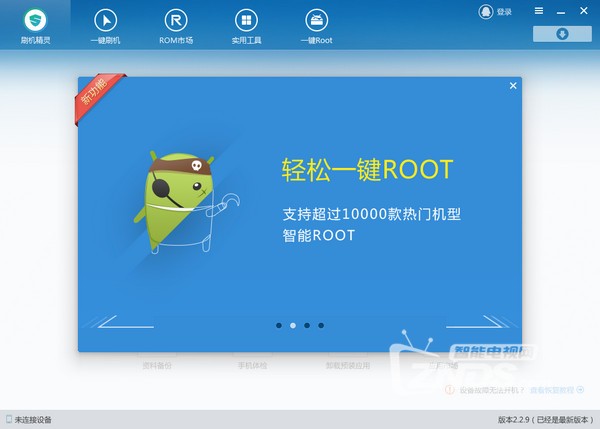Click the 未连接设备 status text
600x429 pixels.
(x=33, y=420)
